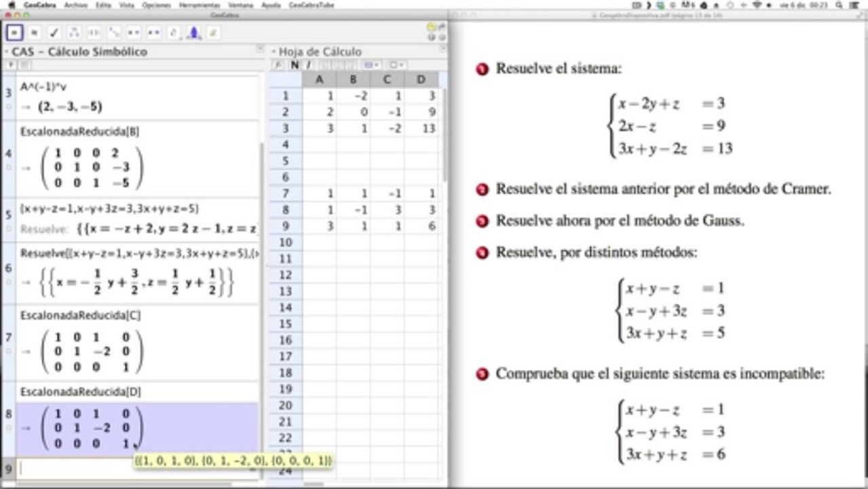Select spreadsheet row 10 header
This screenshot has height=489, width=868.
[286, 242]
